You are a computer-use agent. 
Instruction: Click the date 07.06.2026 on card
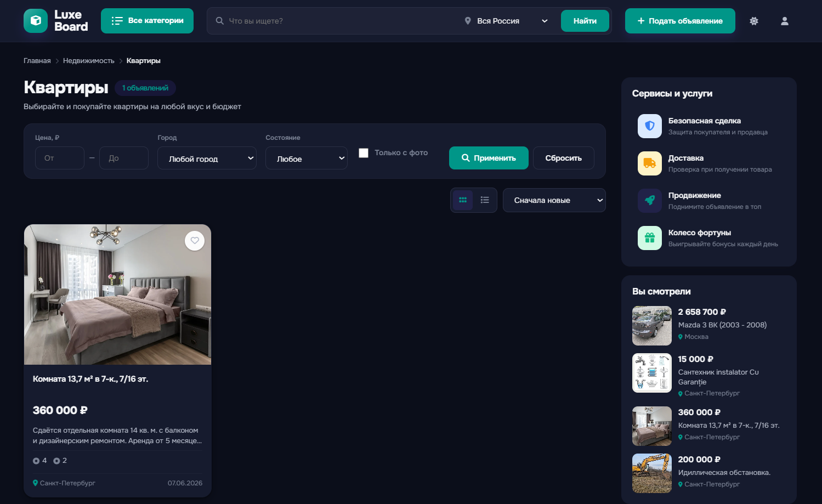185,483
